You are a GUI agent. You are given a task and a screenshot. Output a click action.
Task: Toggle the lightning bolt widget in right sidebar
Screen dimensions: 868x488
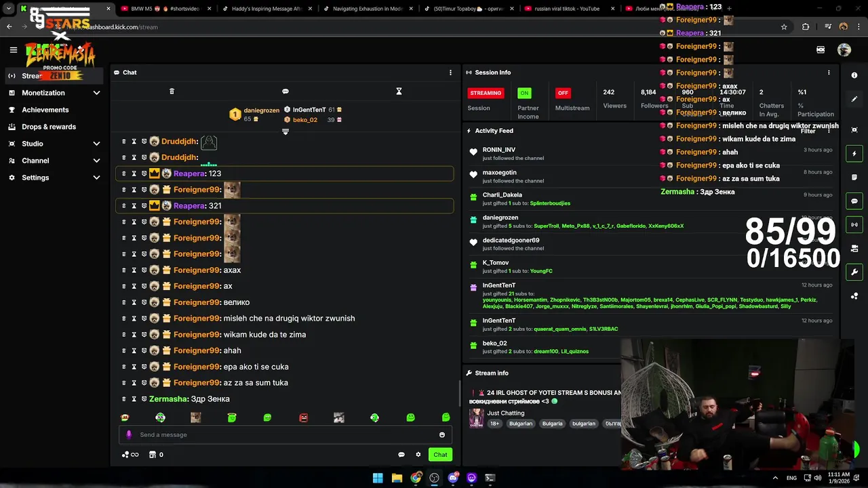coord(854,154)
